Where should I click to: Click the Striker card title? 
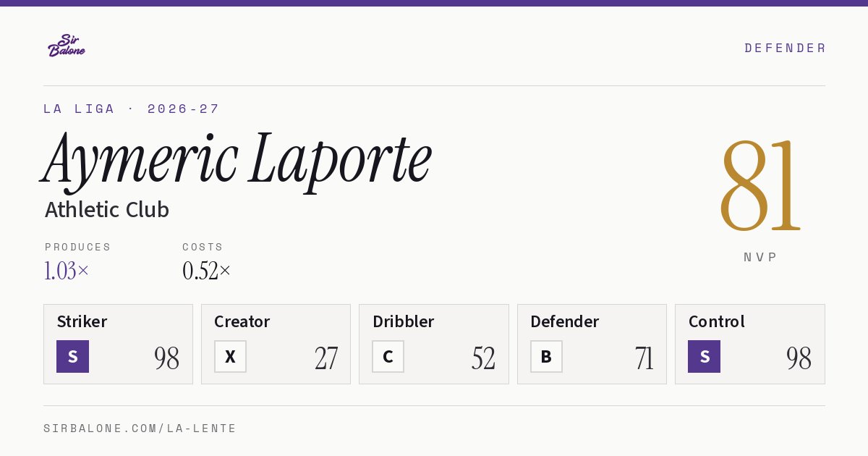coord(82,321)
